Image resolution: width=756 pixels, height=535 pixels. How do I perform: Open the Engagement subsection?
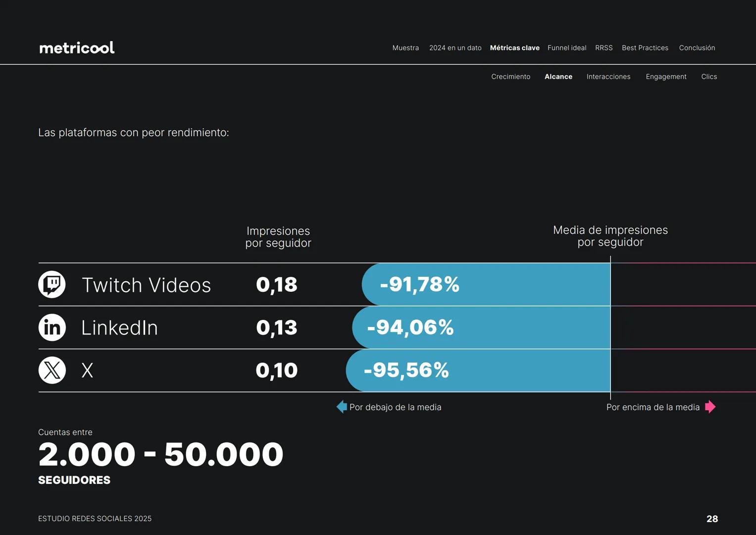tap(666, 77)
